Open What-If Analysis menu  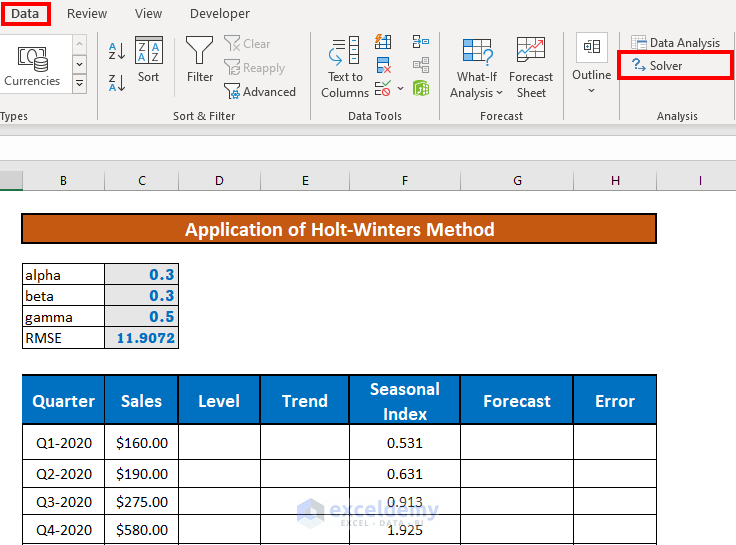tap(476, 68)
